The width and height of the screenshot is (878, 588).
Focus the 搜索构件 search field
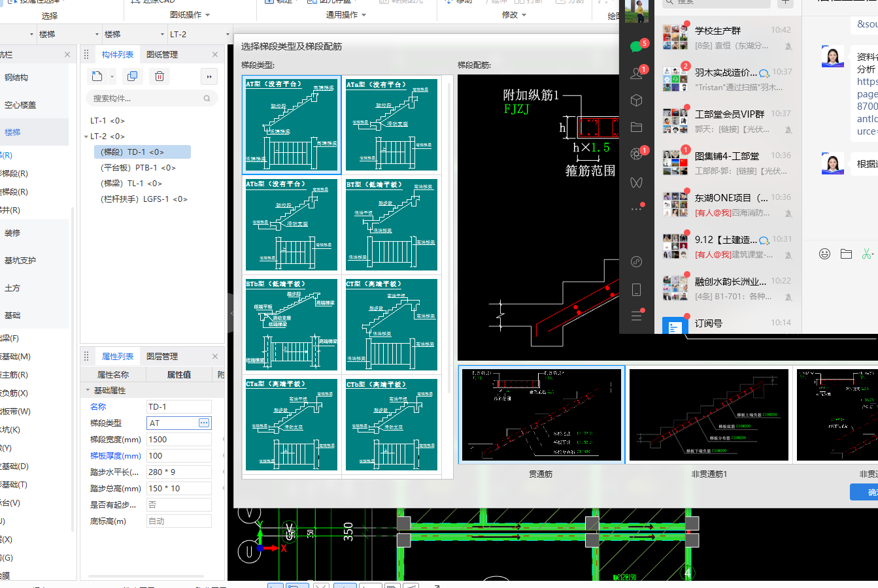(x=152, y=99)
